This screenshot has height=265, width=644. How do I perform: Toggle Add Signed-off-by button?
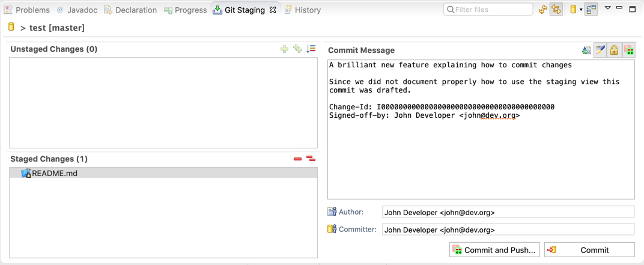[x=600, y=50]
